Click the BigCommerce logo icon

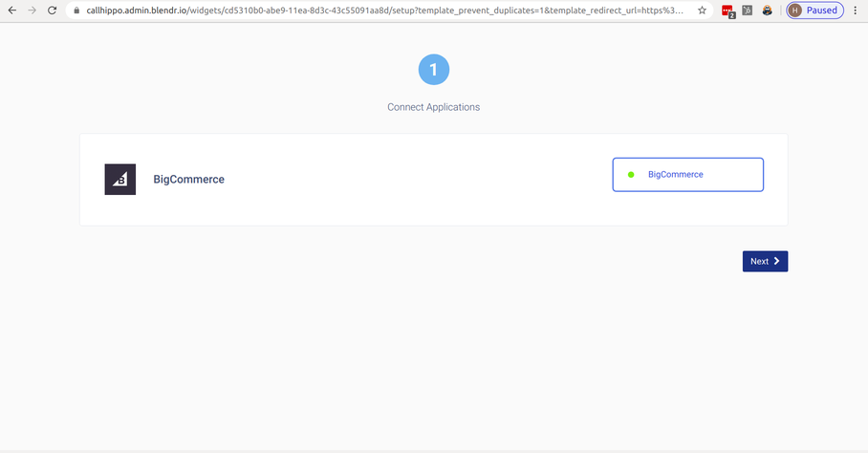coord(120,180)
